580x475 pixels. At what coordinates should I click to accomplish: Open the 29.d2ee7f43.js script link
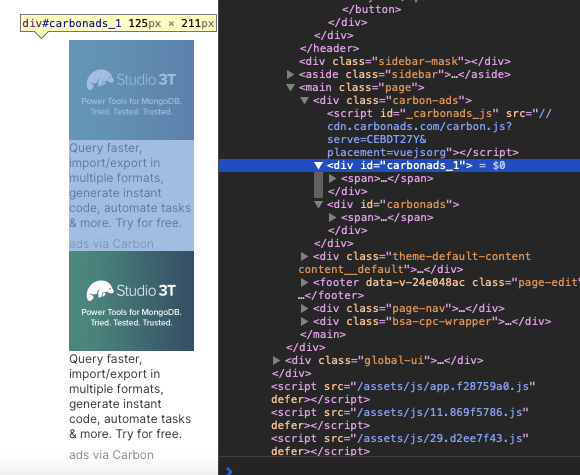[439, 438]
